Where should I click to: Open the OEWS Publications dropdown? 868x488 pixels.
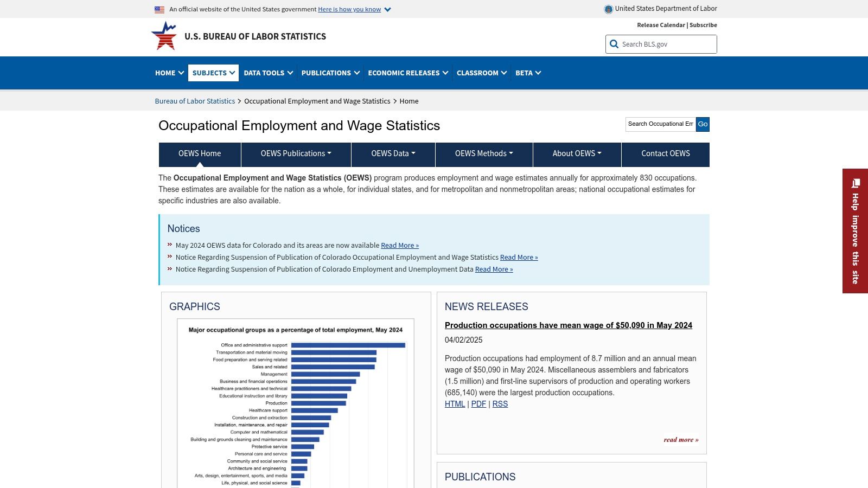point(296,154)
